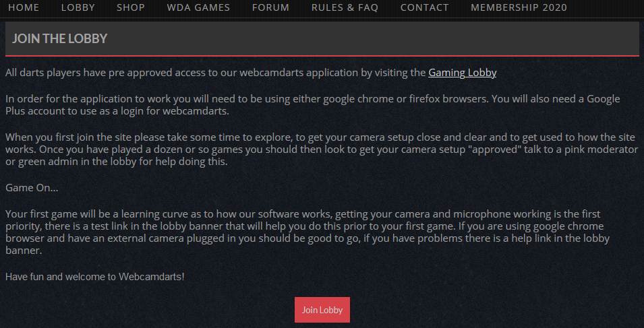Click the 'Game On...' text line
644x328 pixels.
(32, 188)
